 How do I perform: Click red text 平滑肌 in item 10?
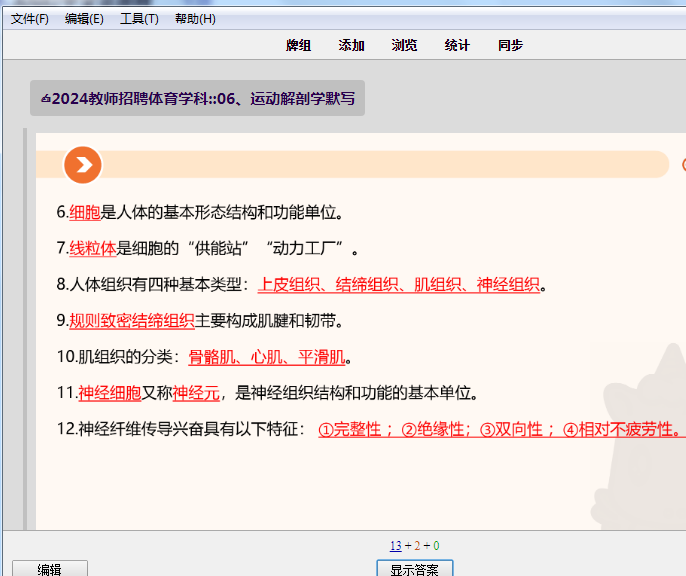[322, 357]
